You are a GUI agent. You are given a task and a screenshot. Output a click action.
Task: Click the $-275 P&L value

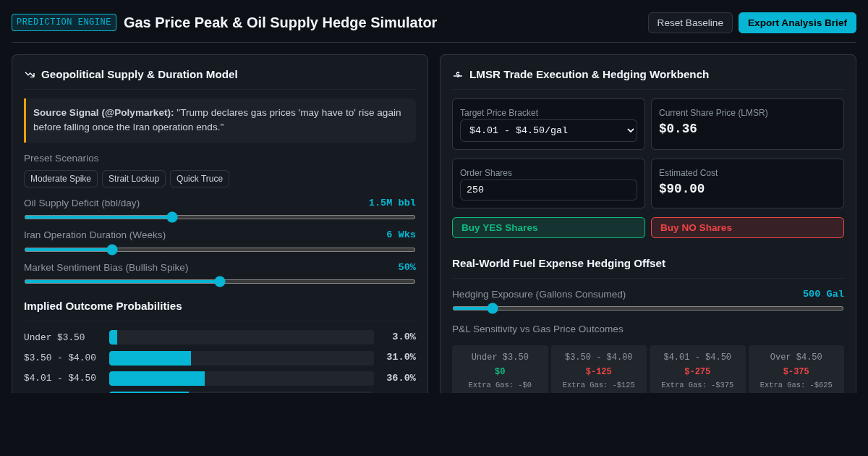click(x=697, y=371)
